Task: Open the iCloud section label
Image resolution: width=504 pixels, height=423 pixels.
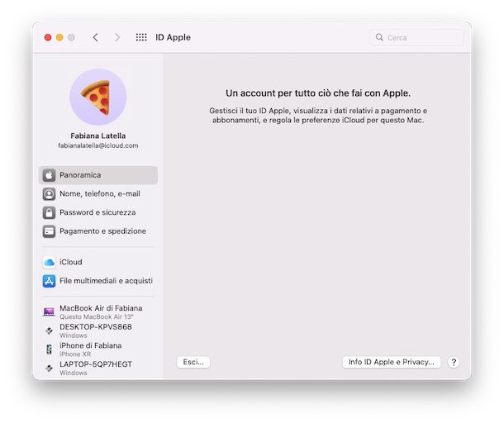Action: click(71, 262)
